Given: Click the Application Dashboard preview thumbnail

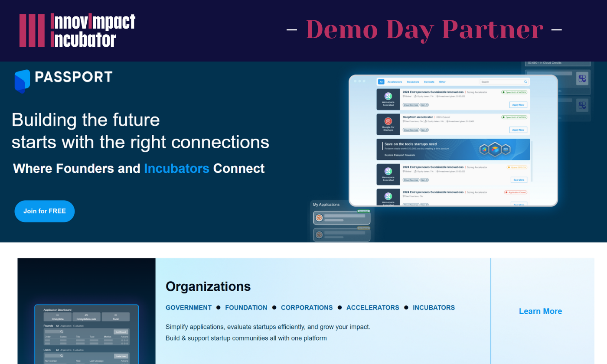Looking at the screenshot, I should 86,334.
